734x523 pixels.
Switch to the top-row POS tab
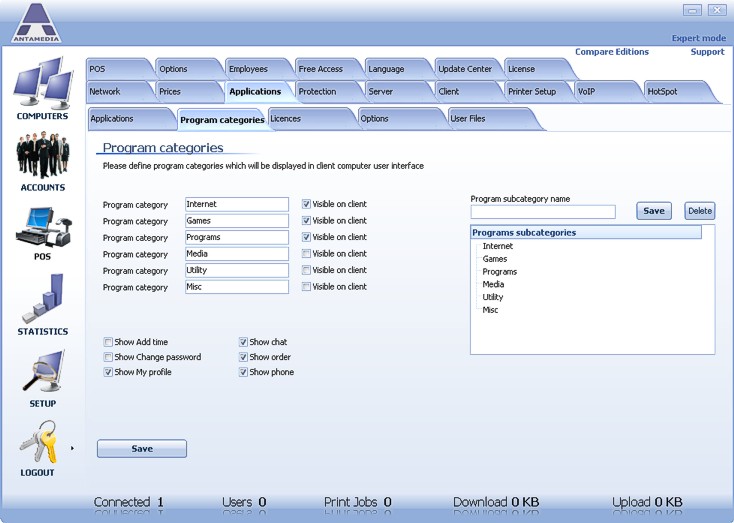(x=117, y=69)
